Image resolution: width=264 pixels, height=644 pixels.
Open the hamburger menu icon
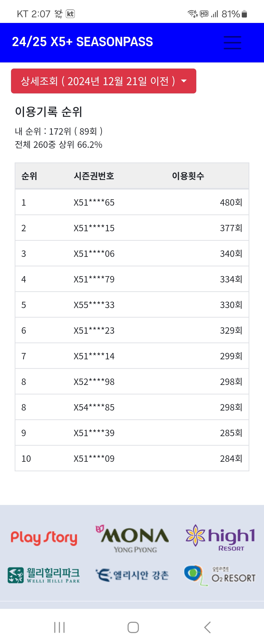232,42
